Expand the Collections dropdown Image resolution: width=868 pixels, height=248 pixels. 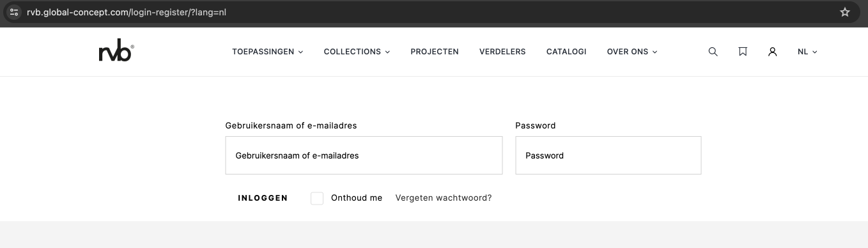point(357,52)
